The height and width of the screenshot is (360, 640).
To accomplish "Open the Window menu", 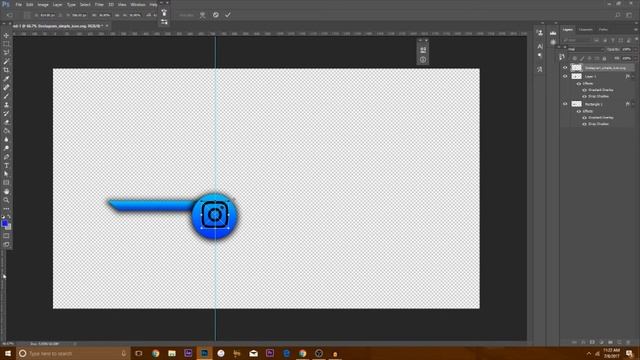I will point(138,4).
